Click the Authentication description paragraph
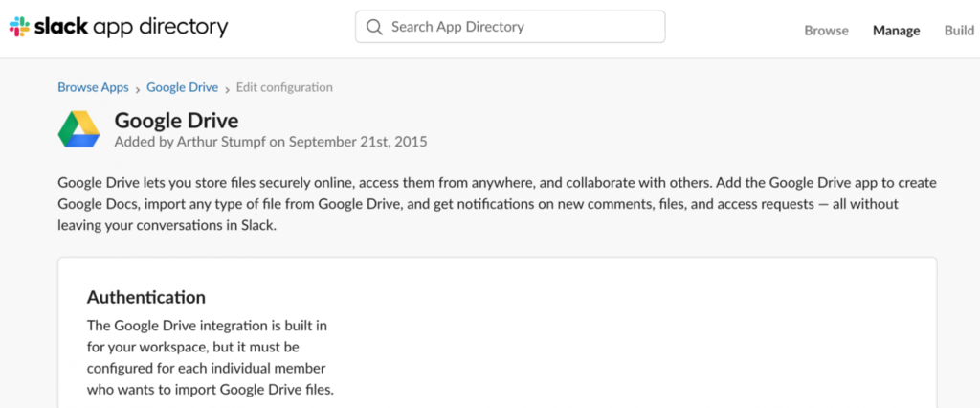The image size is (980, 408). click(x=211, y=358)
